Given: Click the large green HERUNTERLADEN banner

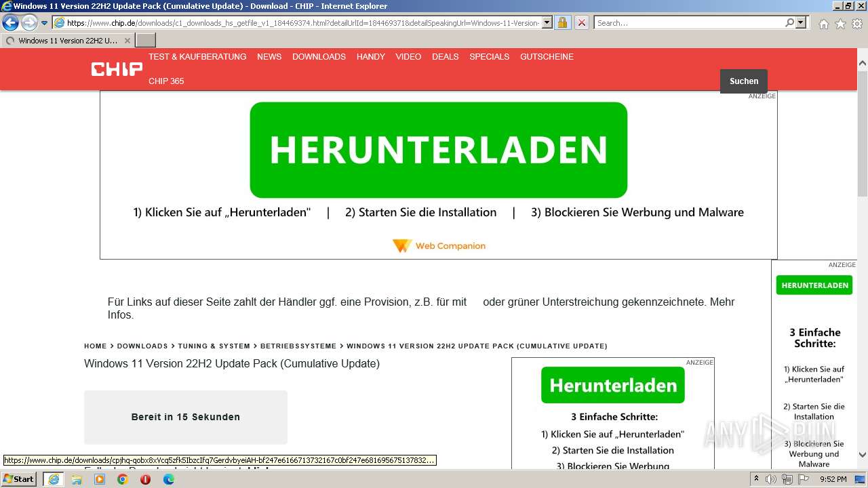Looking at the screenshot, I should [x=438, y=150].
